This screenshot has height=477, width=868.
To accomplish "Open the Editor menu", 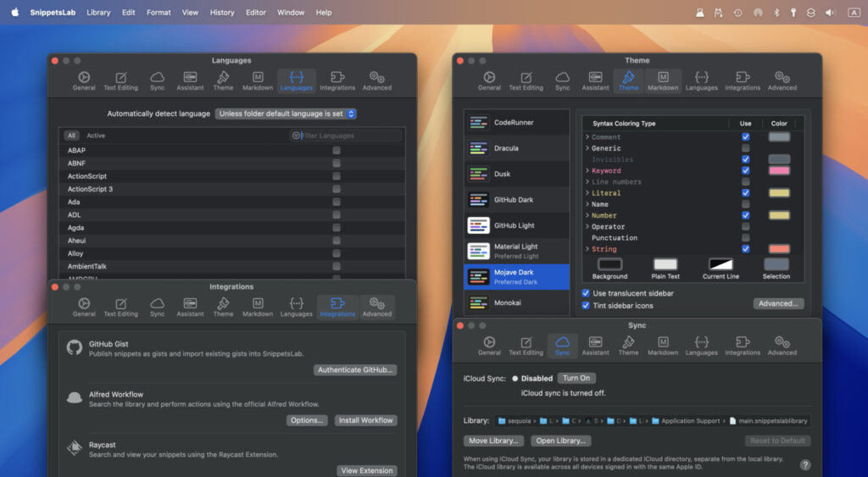I will pyautogui.click(x=256, y=12).
